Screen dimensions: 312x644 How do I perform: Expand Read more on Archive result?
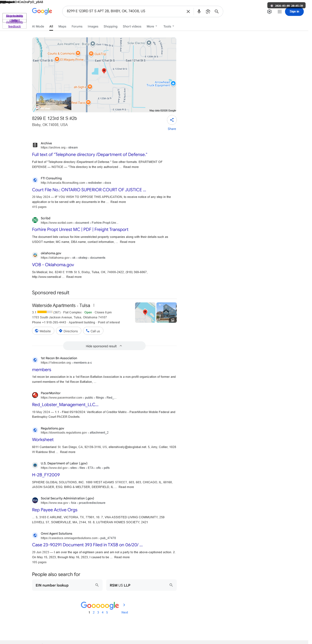131,167
